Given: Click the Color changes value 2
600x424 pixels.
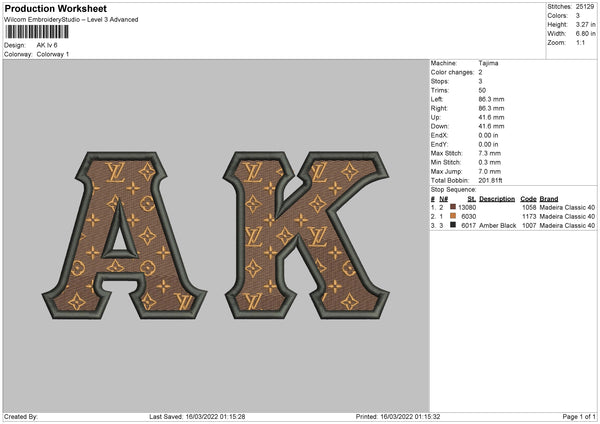Looking at the screenshot, I should coord(480,72).
